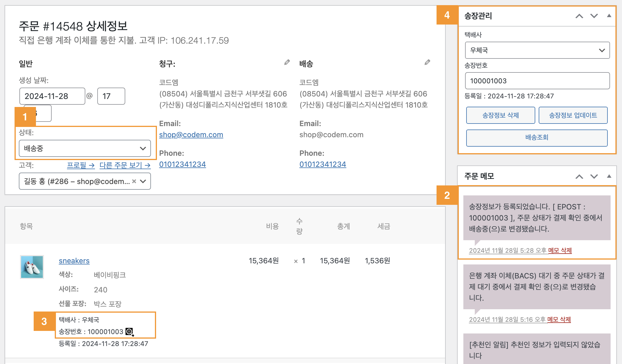The width and height of the screenshot is (622, 364).
Task: Open 상태 dropdown showing 배송중
Action: [x=85, y=148]
